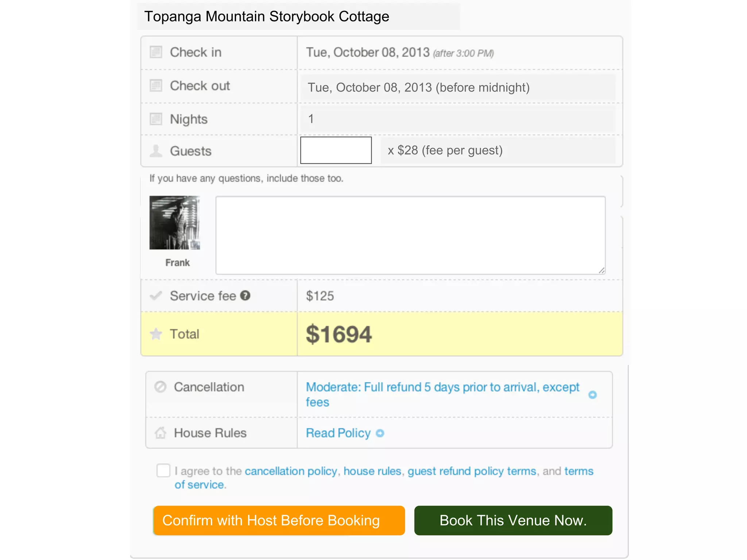This screenshot has width=747, height=560.
Task: Open the house rules agreement link
Action: [x=372, y=471]
